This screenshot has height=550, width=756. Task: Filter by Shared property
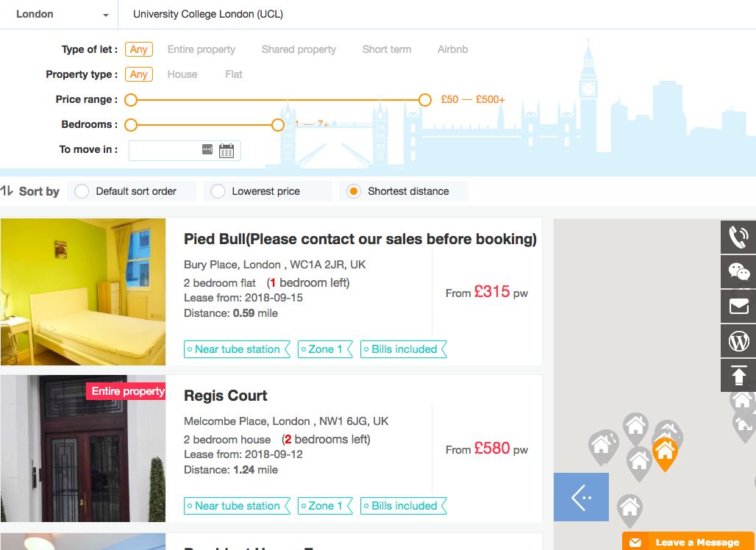299,49
